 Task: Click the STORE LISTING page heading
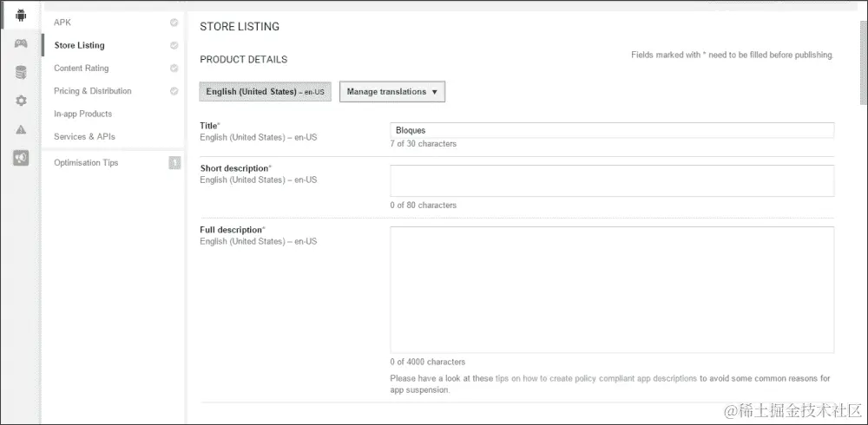[x=240, y=27]
